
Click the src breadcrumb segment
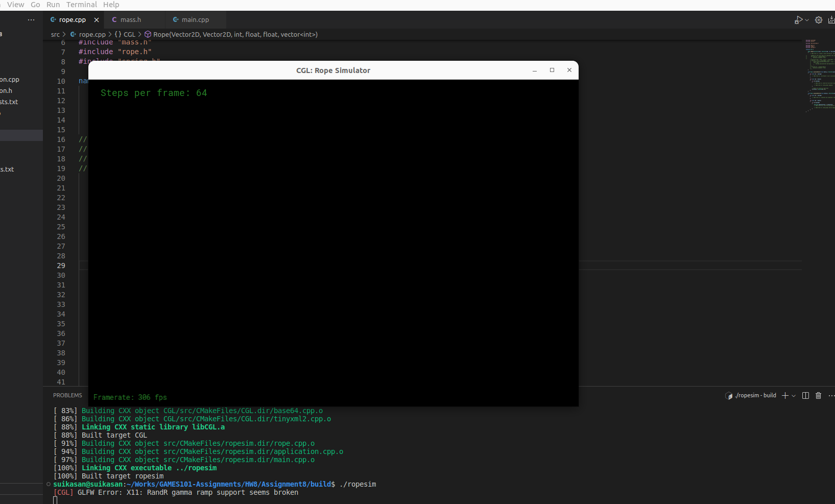coord(55,34)
